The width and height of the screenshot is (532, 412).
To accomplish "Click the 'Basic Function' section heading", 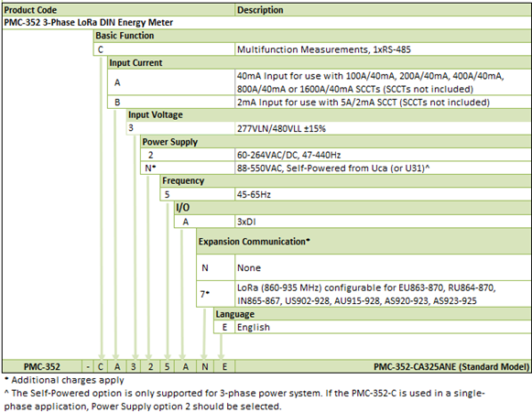I will pos(125,36).
